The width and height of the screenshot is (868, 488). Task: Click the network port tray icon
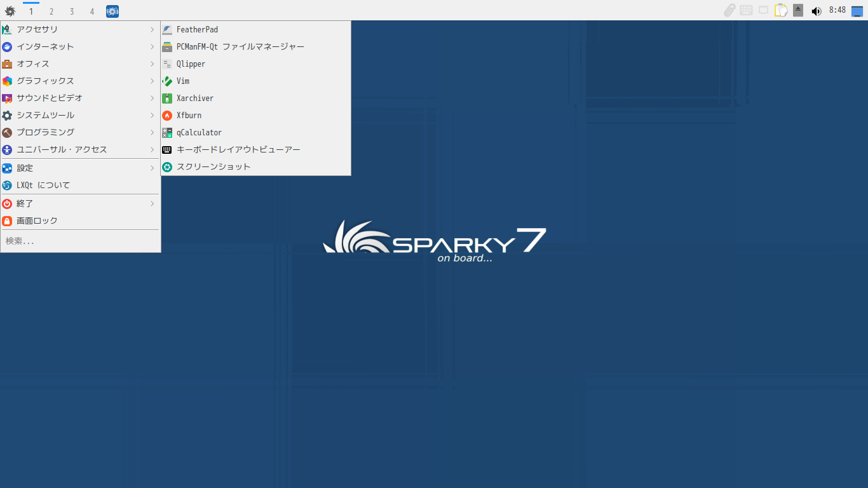[x=763, y=10]
